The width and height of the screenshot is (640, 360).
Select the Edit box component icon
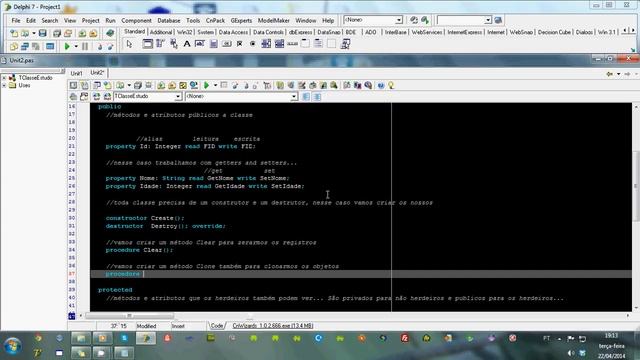(x=200, y=44)
